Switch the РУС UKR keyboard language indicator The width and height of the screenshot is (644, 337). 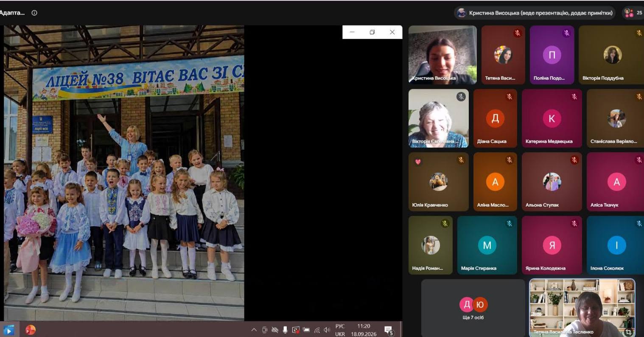pyautogui.click(x=340, y=330)
